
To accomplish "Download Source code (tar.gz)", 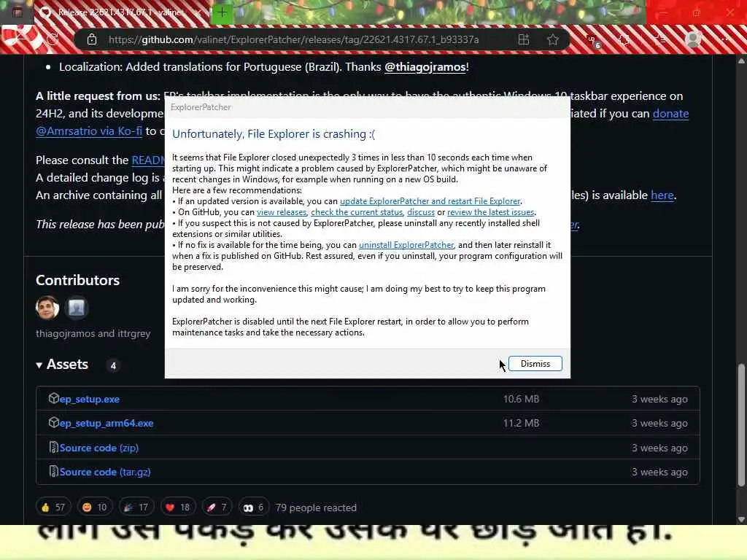I will click(105, 472).
